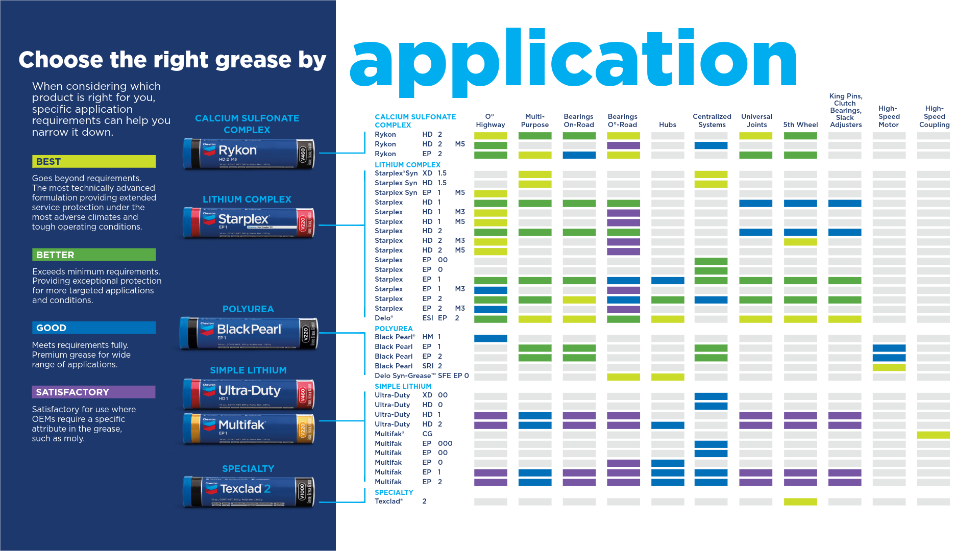This screenshot has width=980, height=551.
Task: Click the Multifak grease tube image
Action: point(249,428)
